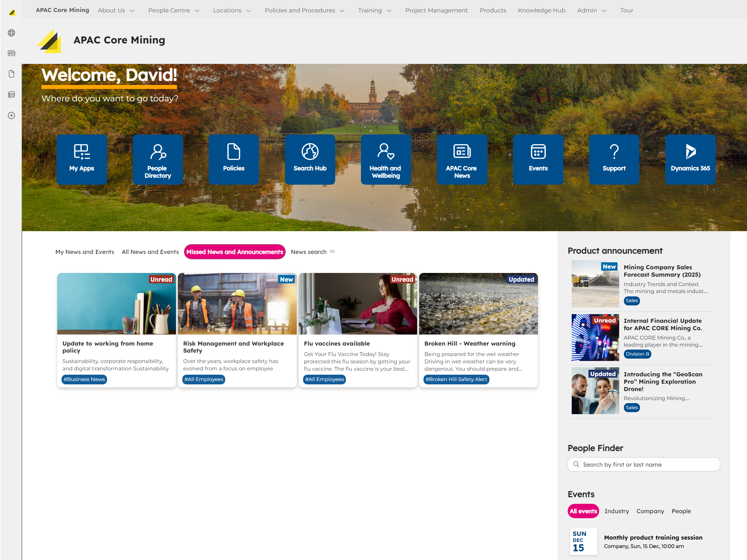The width and height of the screenshot is (747, 560).
Task: Open the Flu vaccines available article
Action: tap(337, 344)
